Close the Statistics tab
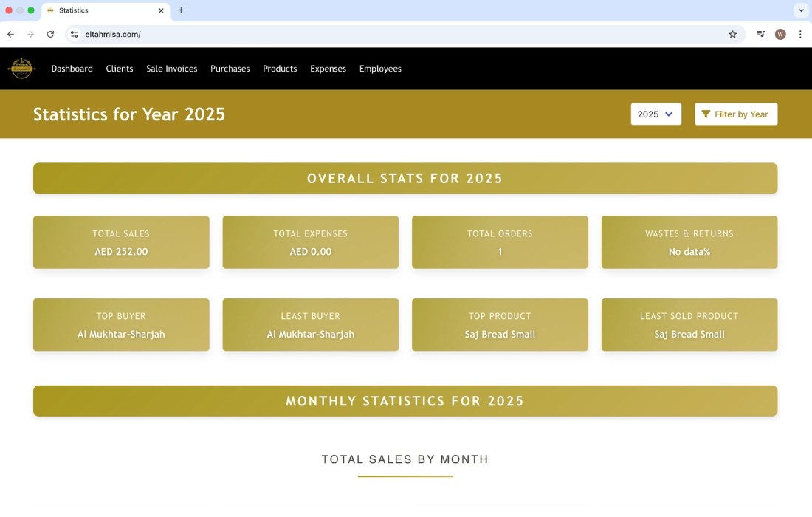812x517 pixels. (161, 10)
